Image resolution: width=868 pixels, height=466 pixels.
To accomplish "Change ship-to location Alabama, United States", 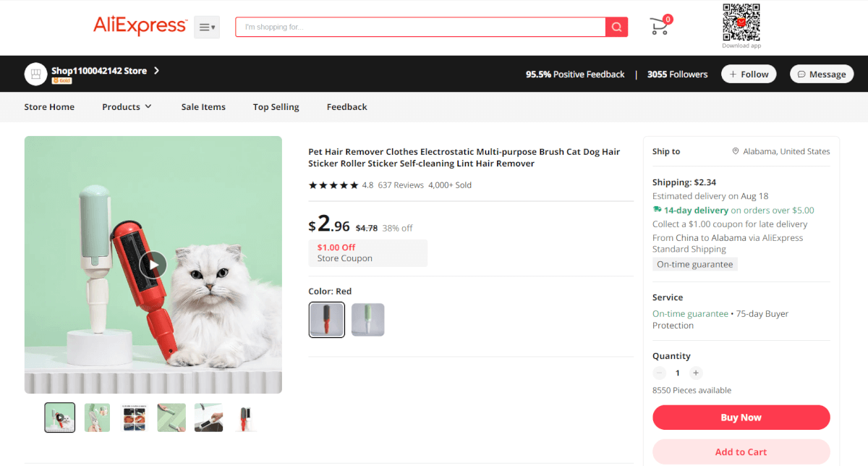I will tap(788, 151).
